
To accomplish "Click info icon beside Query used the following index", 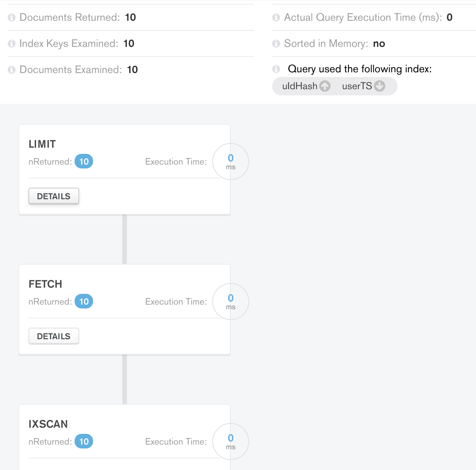I will point(276,69).
